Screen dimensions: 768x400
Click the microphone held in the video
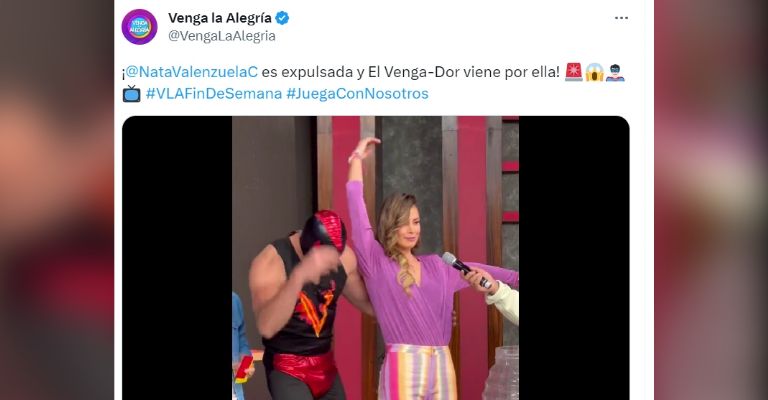pos(466,269)
